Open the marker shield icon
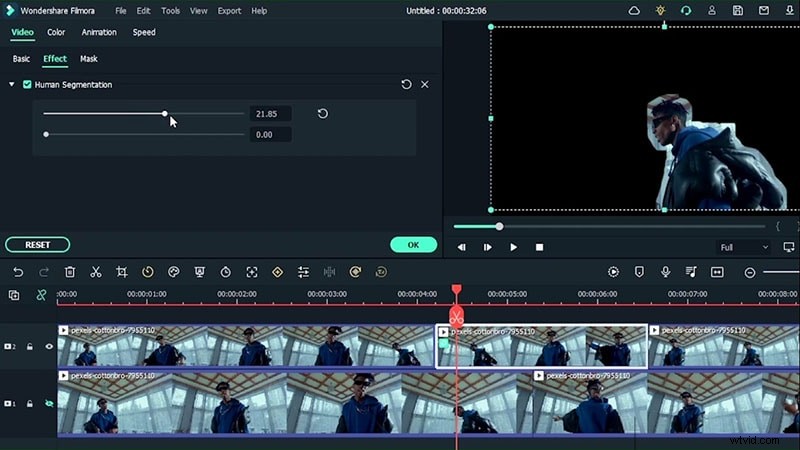Viewport: 800px width, 450px height. pyautogui.click(x=639, y=272)
